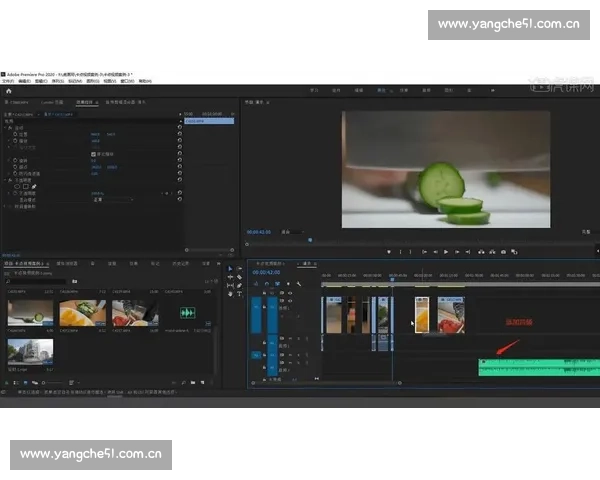600x480 pixels.
Task: Toggle eye visibility for top video track
Action: point(290,294)
